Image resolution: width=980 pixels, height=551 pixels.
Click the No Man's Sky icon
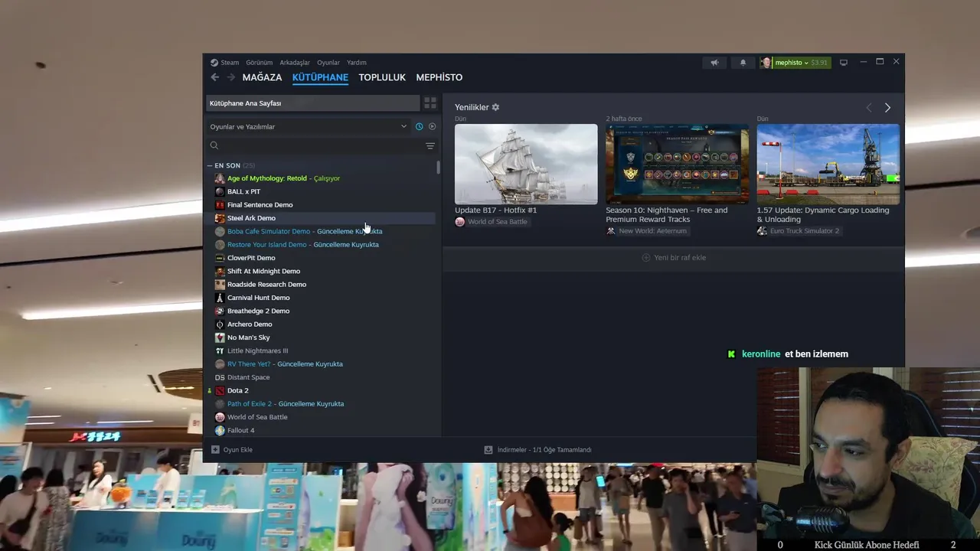220,337
